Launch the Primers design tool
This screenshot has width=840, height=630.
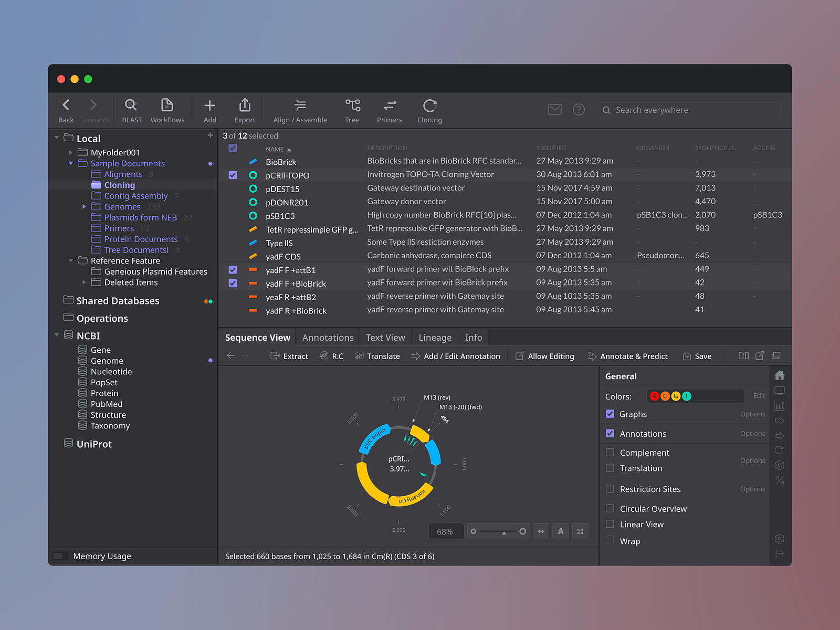[x=389, y=109]
